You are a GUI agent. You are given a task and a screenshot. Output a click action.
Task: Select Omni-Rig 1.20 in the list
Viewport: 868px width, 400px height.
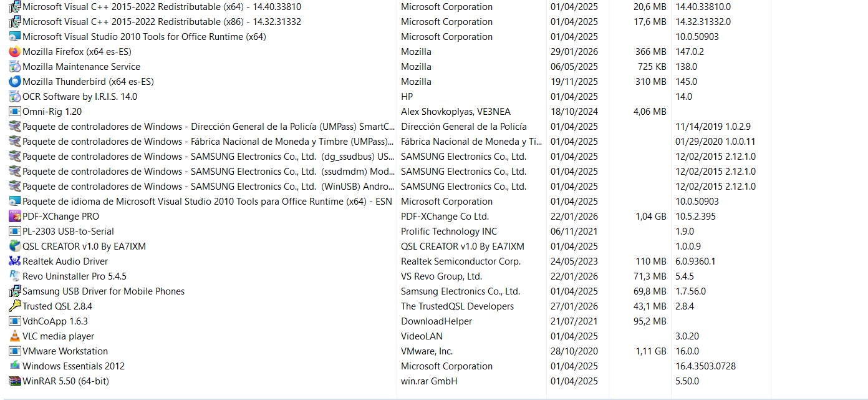52,112
